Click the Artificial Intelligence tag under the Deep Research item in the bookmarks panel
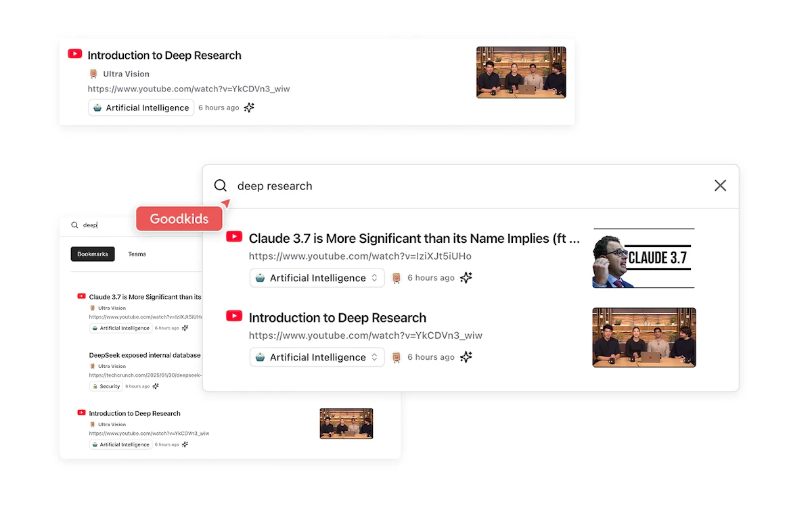 point(121,444)
